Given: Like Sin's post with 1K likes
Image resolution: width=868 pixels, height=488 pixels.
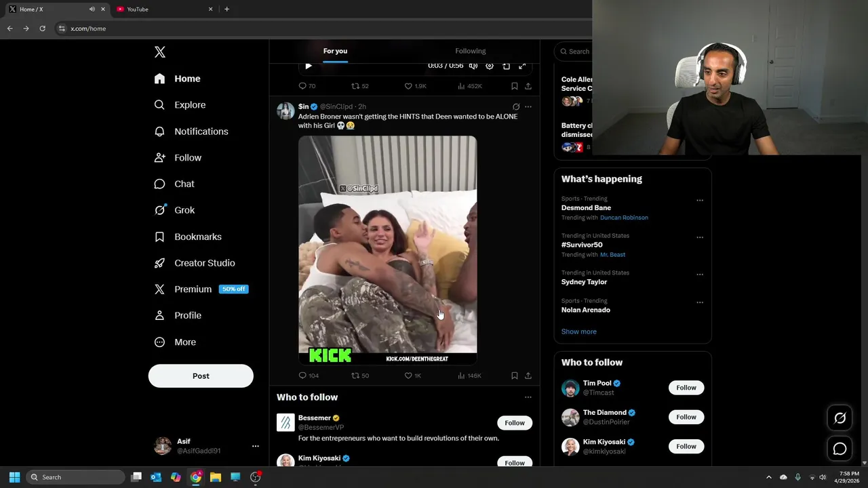Looking at the screenshot, I should [412, 375].
